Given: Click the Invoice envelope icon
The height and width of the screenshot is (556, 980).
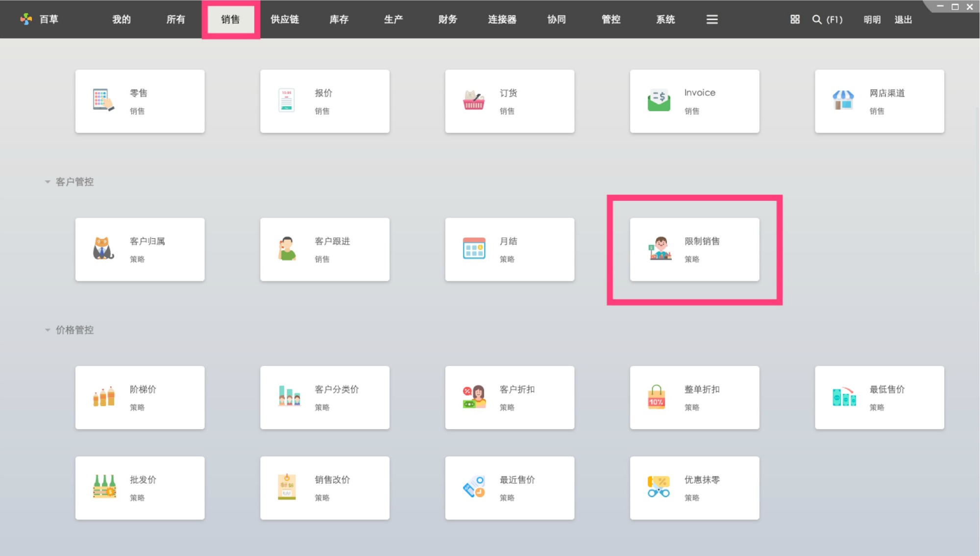Looking at the screenshot, I should point(659,100).
